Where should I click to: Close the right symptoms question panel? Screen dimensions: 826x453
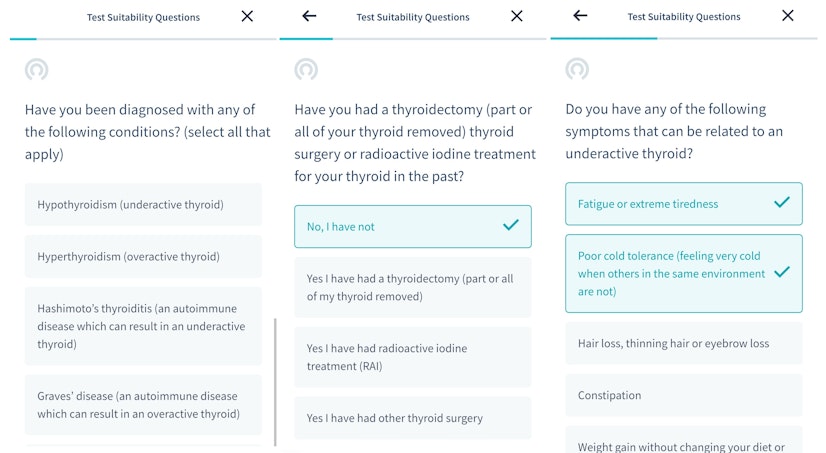[787, 16]
